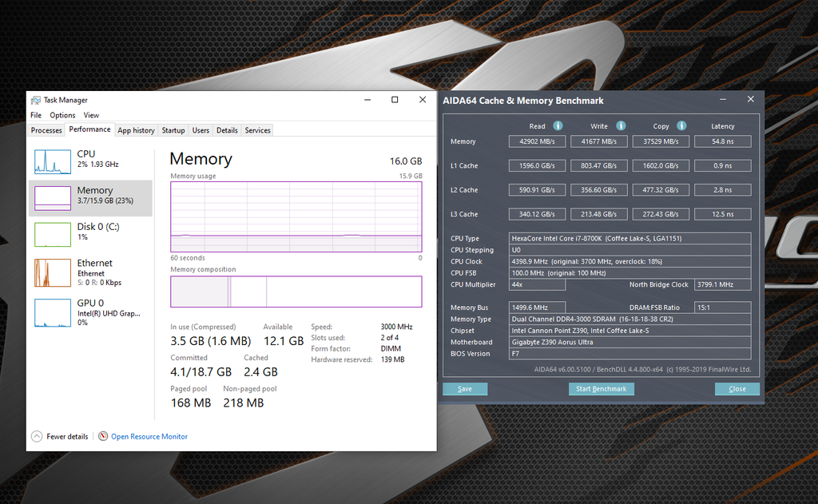Click the Fewer details label
The height and width of the screenshot is (504, 818).
(67, 437)
